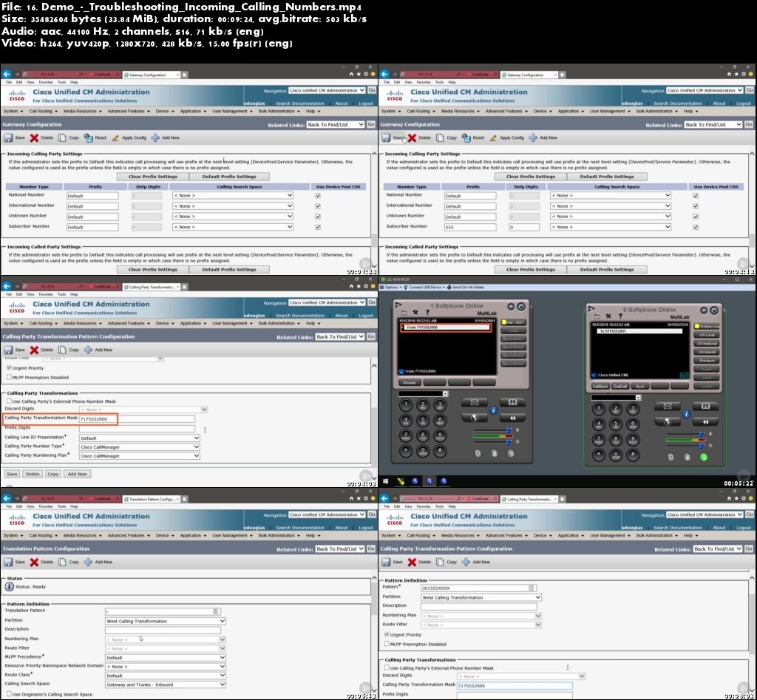The width and height of the screenshot is (757, 700).
Task: Open Advanced Features menu in the 301555XXXX frame
Action: click(x=506, y=535)
